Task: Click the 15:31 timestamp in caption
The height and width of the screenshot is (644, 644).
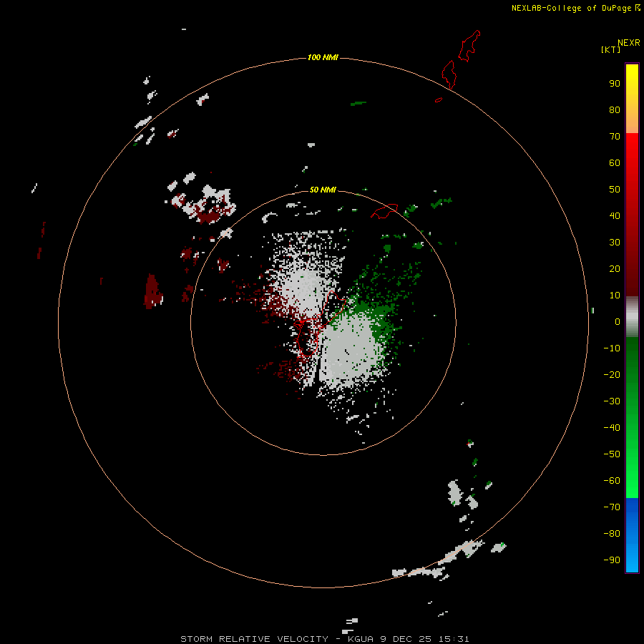Action: [x=453, y=639]
